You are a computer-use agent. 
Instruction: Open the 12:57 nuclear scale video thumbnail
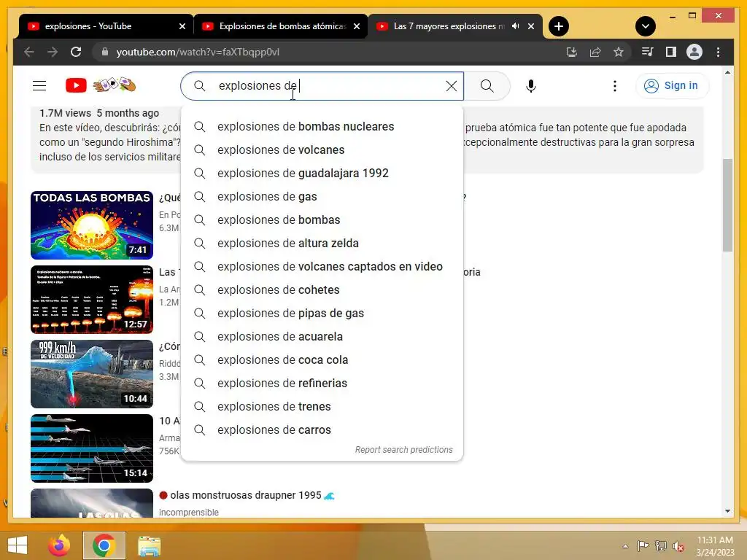point(92,300)
